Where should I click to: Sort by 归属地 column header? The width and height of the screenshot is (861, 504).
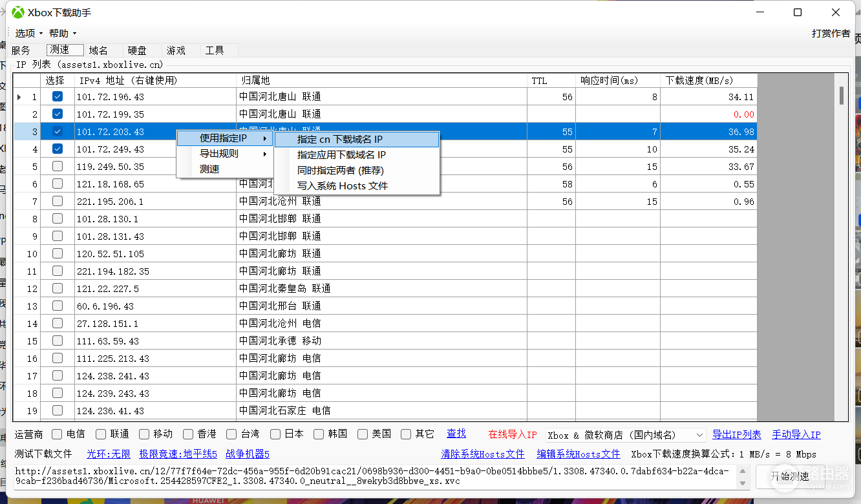381,81
